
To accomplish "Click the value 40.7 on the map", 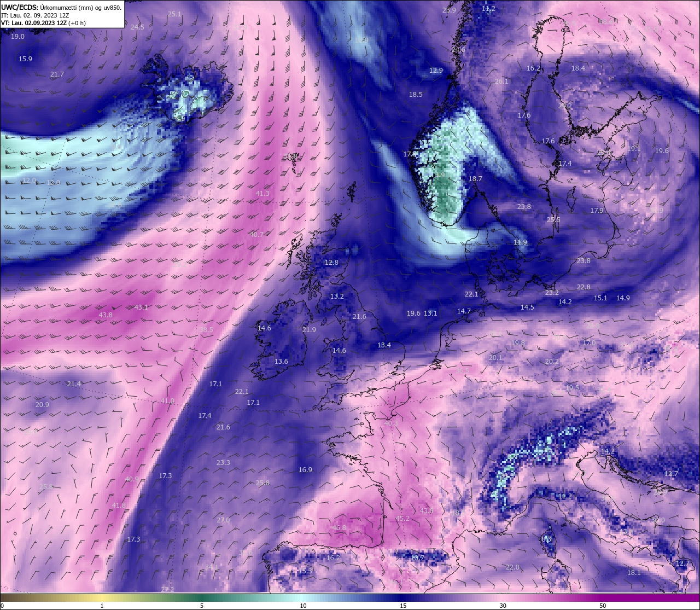I will [x=256, y=235].
